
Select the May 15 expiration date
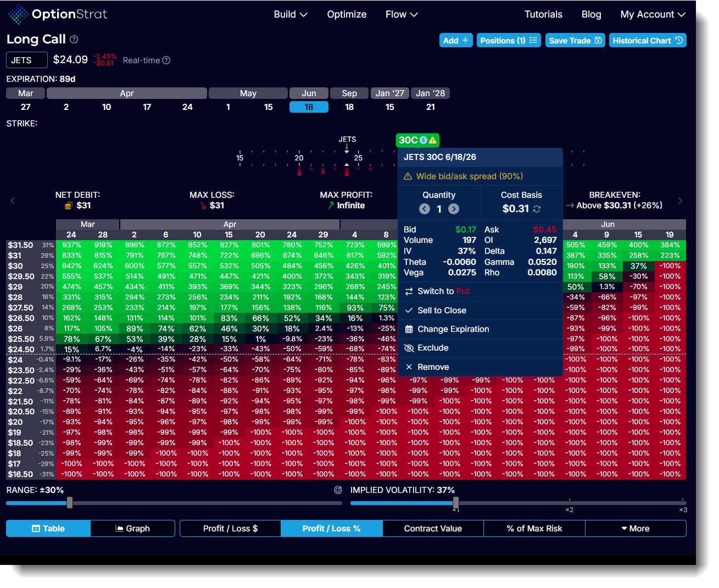click(269, 107)
